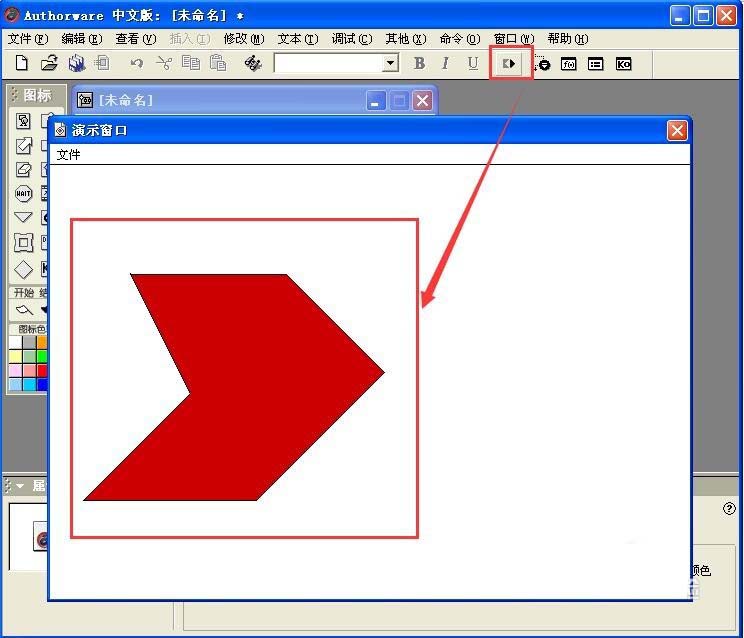Image resolution: width=744 pixels, height=638 pixels.
Task: Open the 查看(V) menu
Action: [x=136, y=38]
